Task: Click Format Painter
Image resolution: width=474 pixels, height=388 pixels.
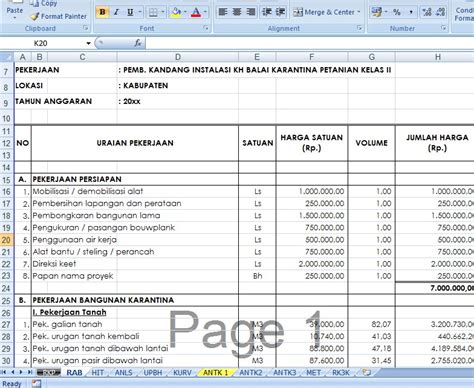Action: [x=59, y=16]
